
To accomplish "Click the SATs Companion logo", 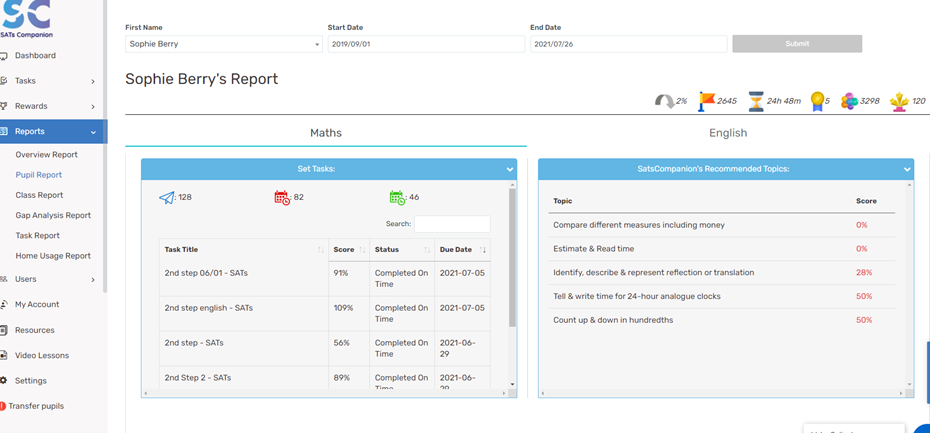I will pyautogui.click(x=26, y=19).
